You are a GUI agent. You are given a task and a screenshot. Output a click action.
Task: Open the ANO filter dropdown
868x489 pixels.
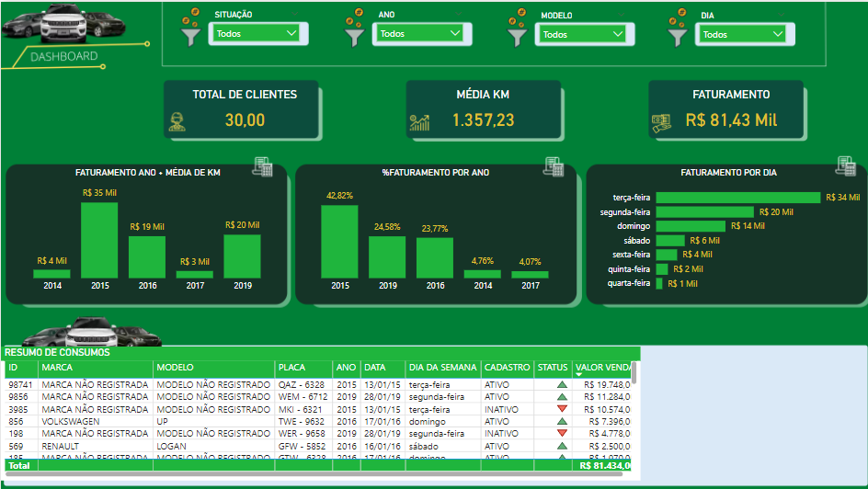coord(420,34)
